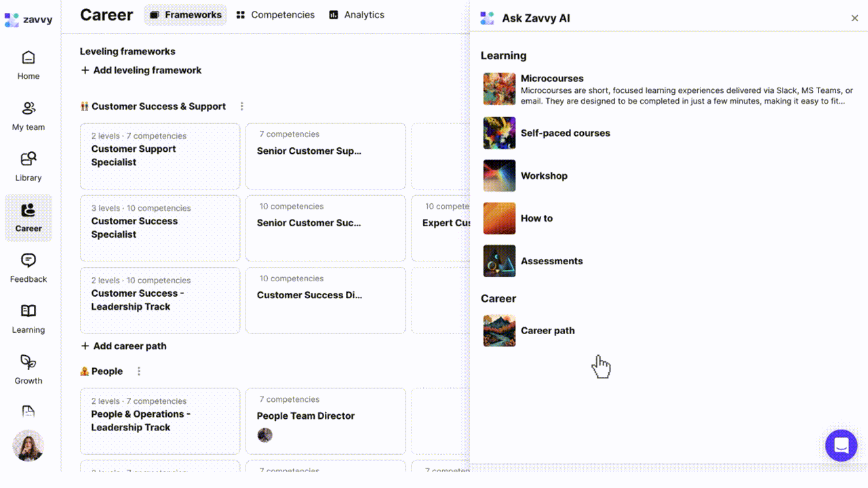The height and width of the screenshot is (488, 868).
Task: Open the People & Operations - Leadership Track card
Action: [x=160, y=421]
